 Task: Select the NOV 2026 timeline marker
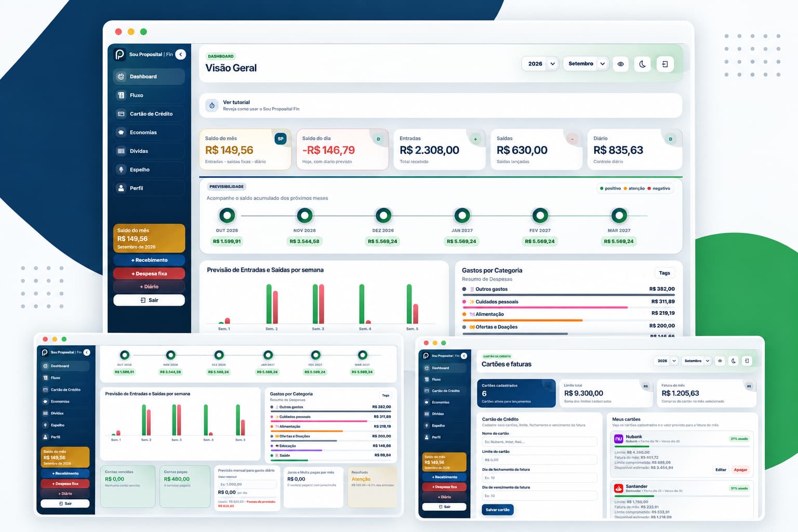[x=304, y=215]
